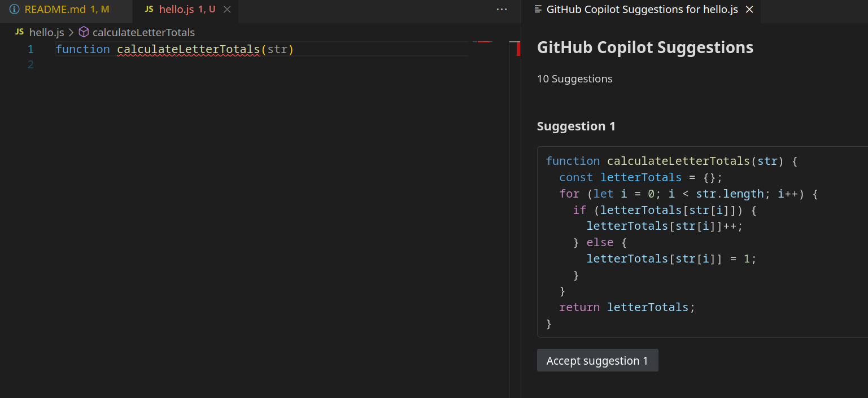
Task: Click the const letterTotals line in suggestion
Action: [x=641, y=177]
